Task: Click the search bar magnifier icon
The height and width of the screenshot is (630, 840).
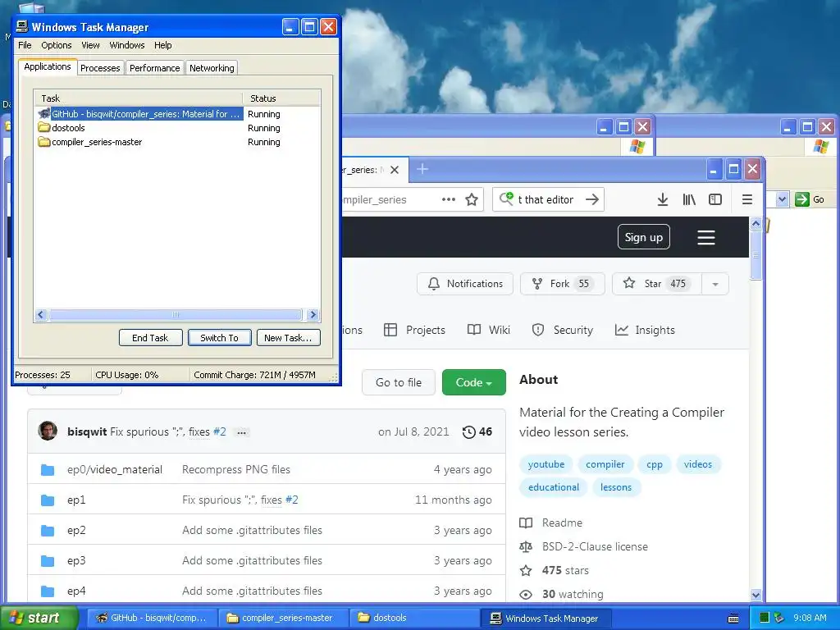Action: (506, 199)
